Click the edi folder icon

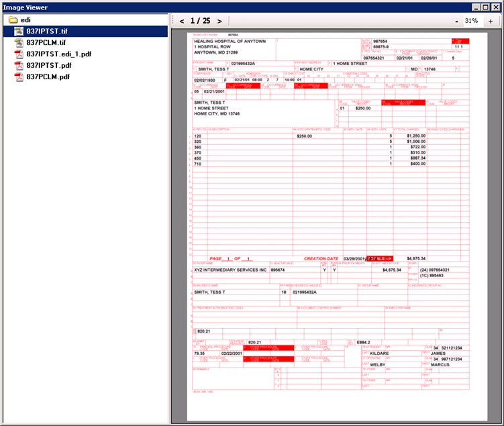(13, 20)
